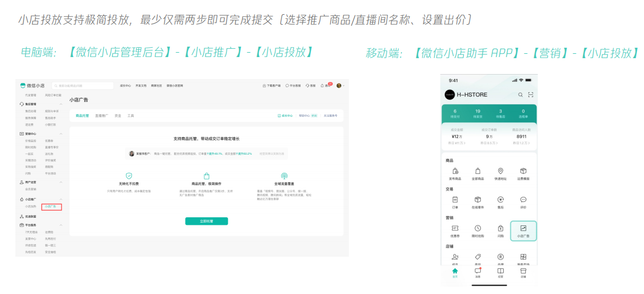
Task: Click the green 成长中心 link in tab bar
Action: coord(285,116)
